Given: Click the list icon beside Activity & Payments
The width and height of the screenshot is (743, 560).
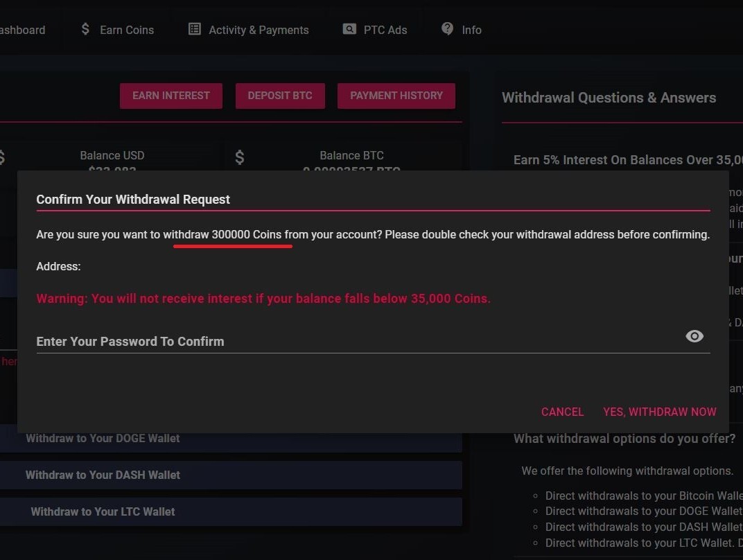Looking at the screenshot, I should [x=194, y=29].
